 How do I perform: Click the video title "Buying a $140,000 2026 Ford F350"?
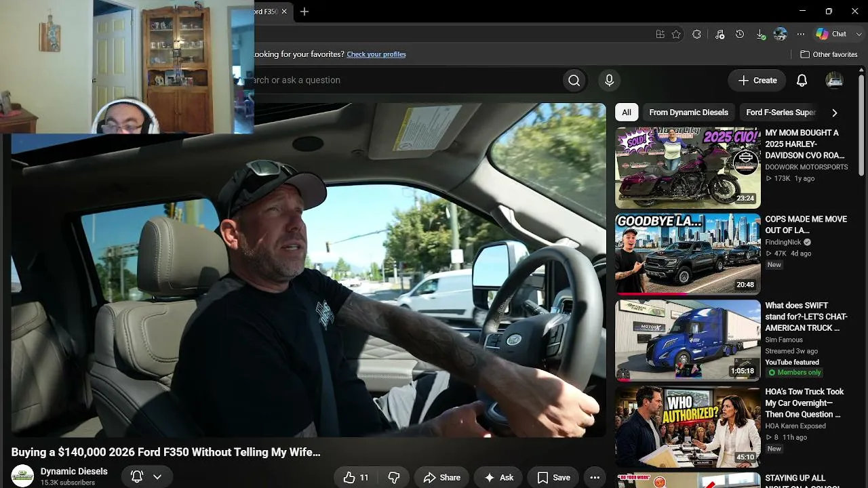point(165,452)
